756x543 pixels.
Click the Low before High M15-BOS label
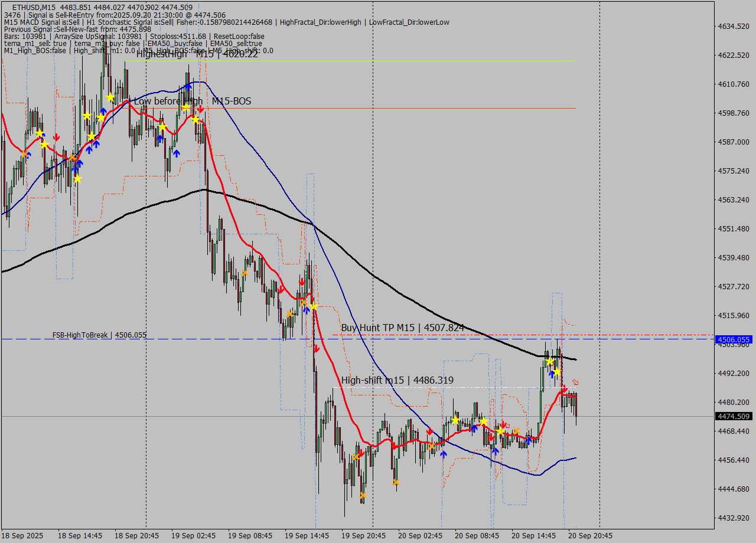click(192, 102)
